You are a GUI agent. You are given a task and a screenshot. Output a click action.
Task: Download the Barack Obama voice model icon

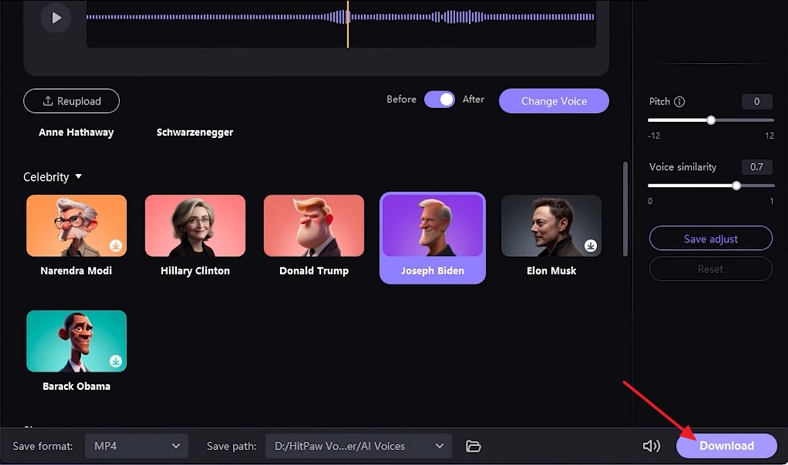point(116,361)
